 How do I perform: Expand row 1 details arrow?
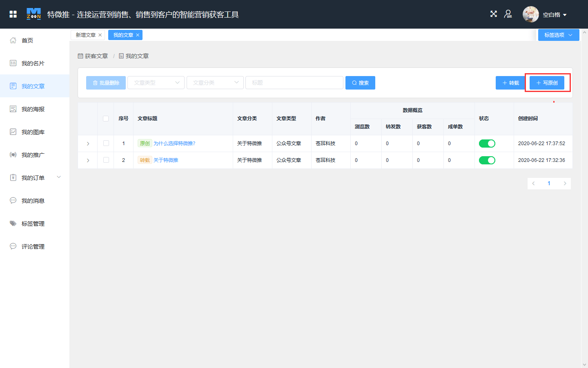tap(88, 144)
